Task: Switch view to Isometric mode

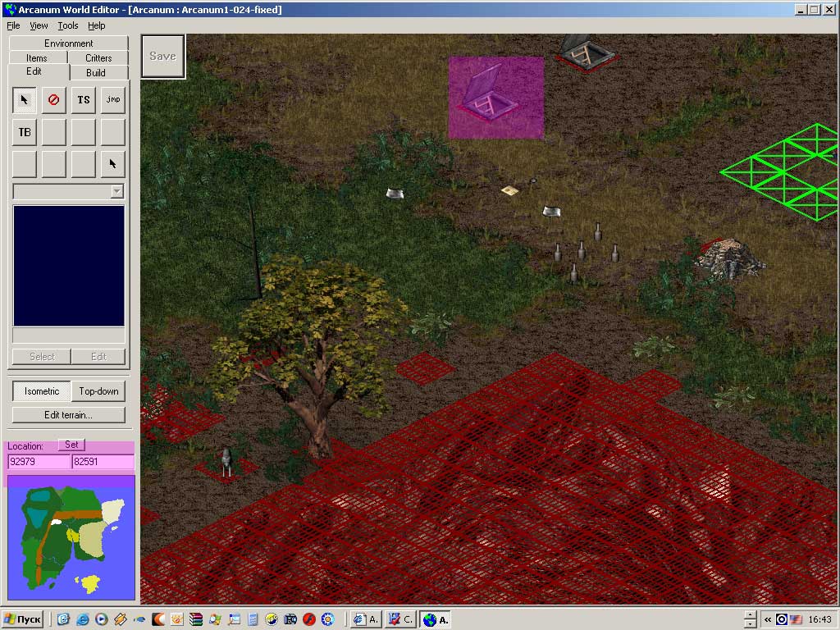Action: click(41, 391)
